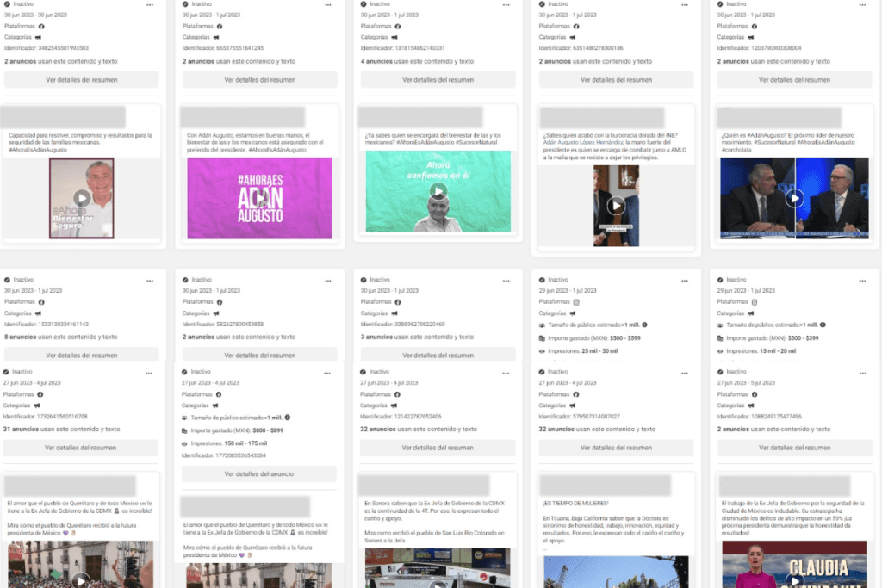
Task: Play the pink #AhoraEsAdánAugusto video
Action: click(259, 198)
